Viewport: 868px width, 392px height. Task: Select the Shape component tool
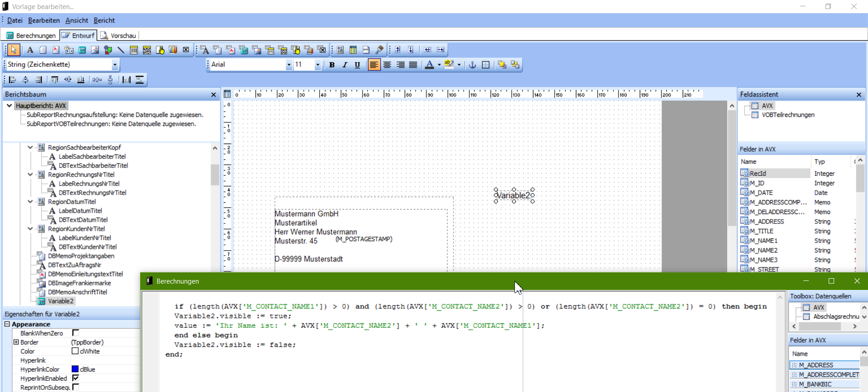pos(108,50)
